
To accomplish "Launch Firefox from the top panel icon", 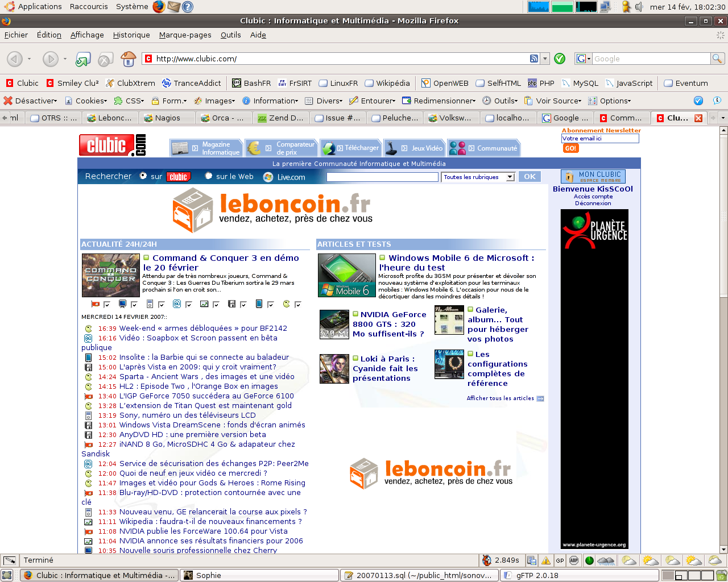I will coord(159,7).
